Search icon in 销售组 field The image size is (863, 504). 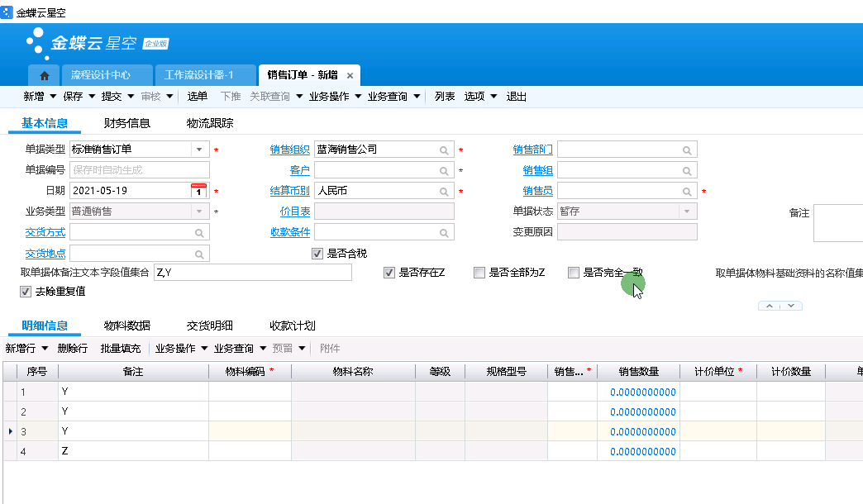click(687, 171)
